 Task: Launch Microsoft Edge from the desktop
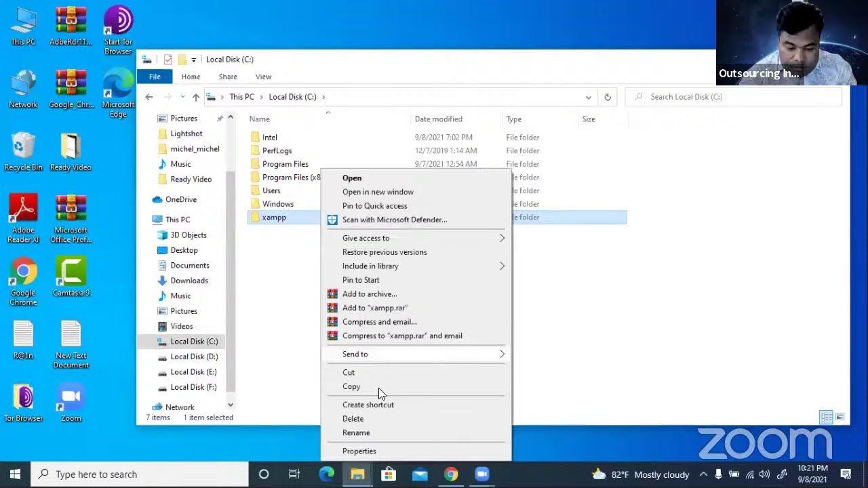(118, 94)
